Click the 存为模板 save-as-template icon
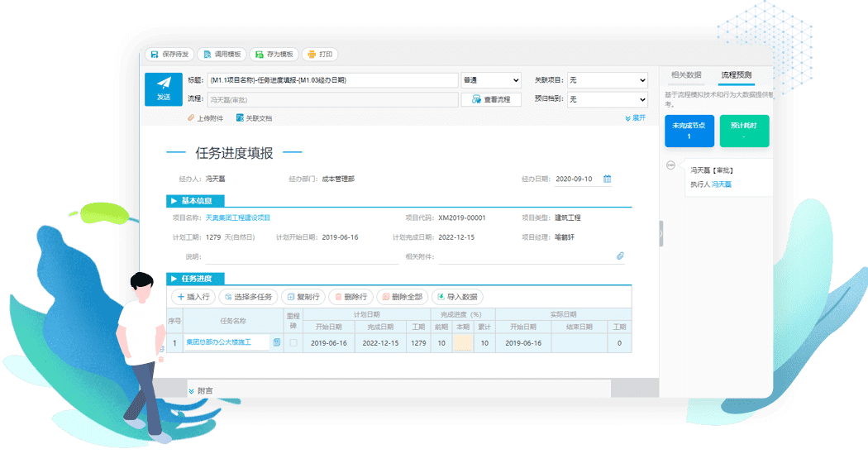The width and height of the screenshot is (868, 454). point(259,55)
